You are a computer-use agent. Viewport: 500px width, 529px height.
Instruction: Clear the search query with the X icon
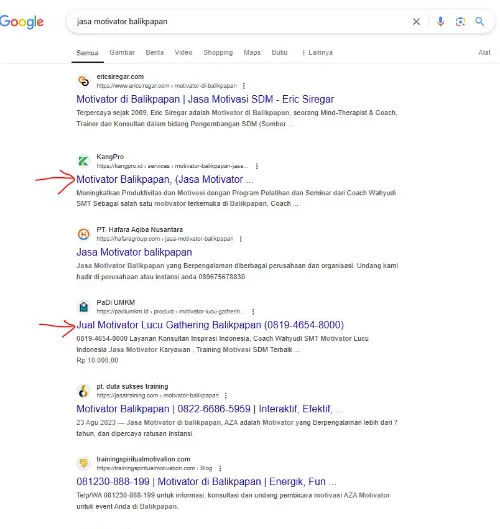(416, 22)
